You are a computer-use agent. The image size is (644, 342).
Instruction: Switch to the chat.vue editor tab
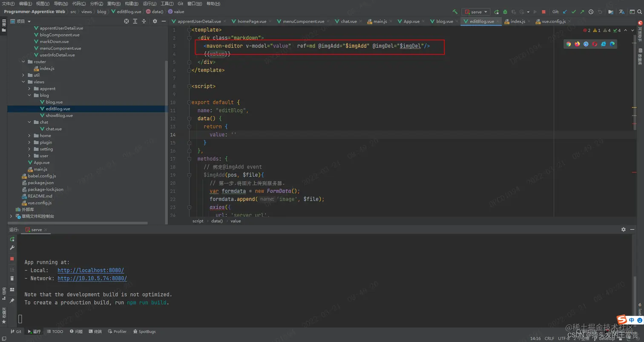pos(348,21)
